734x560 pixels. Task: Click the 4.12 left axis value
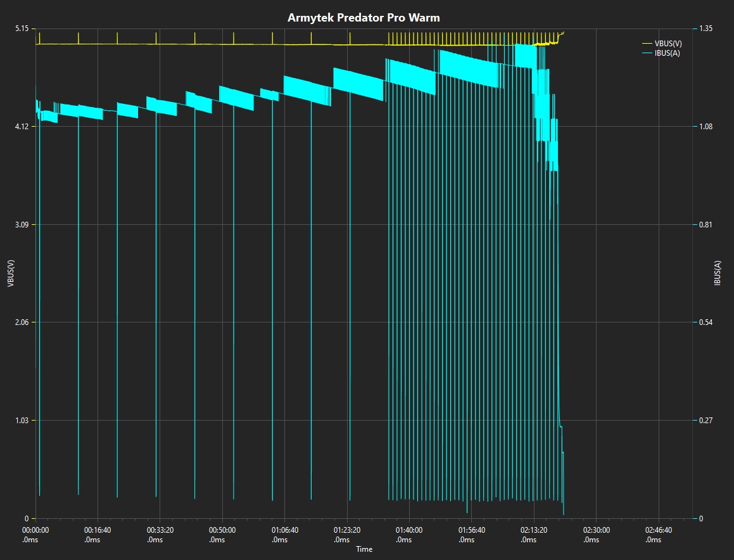(22, 127)
